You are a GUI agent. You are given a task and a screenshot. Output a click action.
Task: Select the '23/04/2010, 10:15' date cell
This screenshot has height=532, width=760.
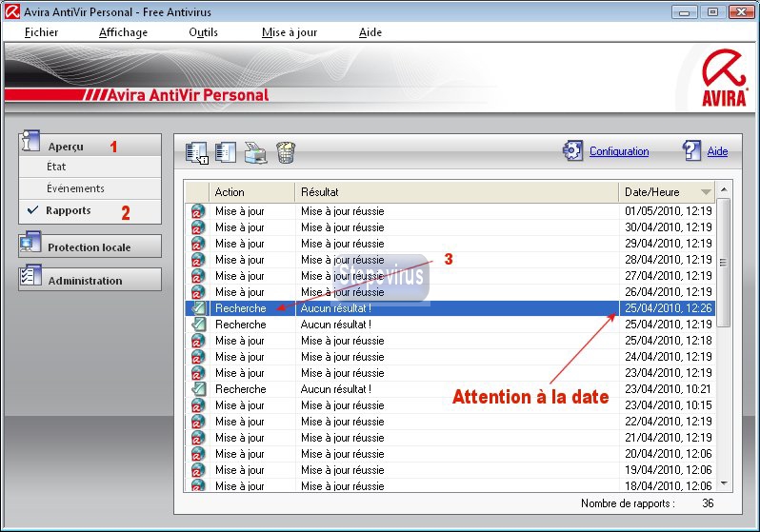tap(668, 405)
